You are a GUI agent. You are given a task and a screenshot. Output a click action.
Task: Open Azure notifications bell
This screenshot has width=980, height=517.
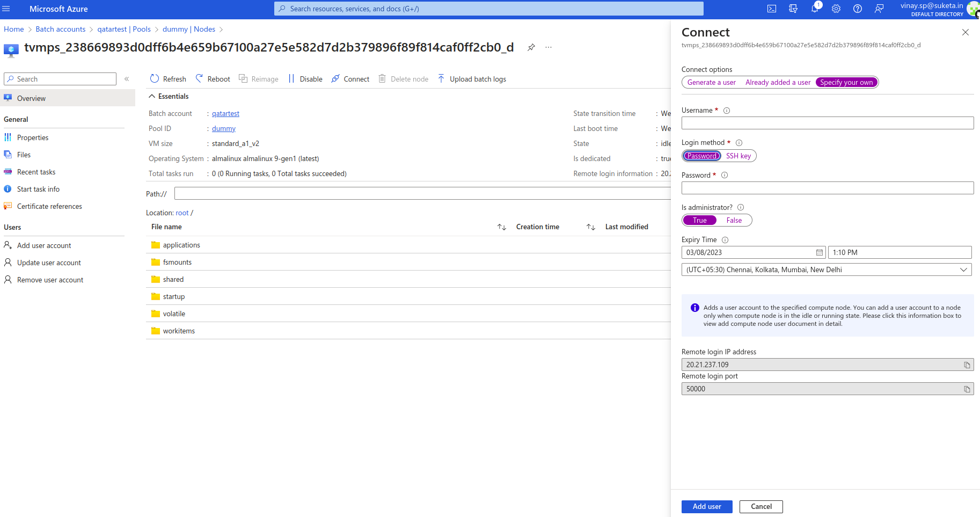815,9
